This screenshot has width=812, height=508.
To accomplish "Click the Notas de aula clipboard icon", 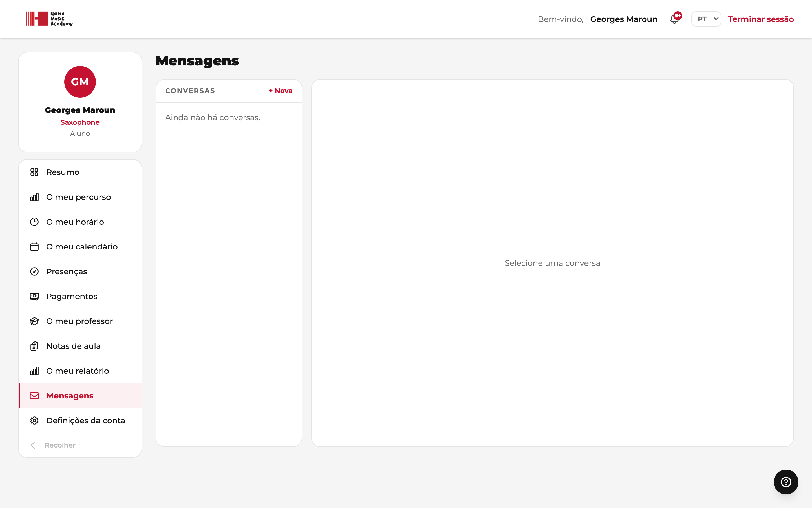I will click(34, 346).
